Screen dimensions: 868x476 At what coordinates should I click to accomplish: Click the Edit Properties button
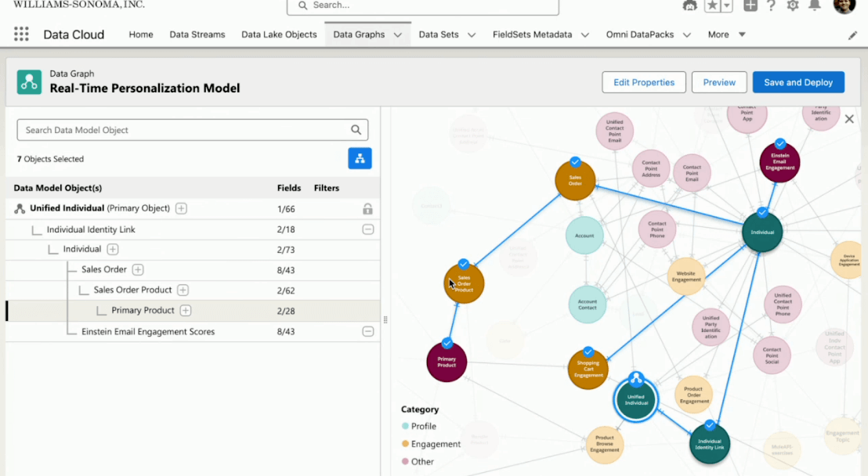coord(644,82)
